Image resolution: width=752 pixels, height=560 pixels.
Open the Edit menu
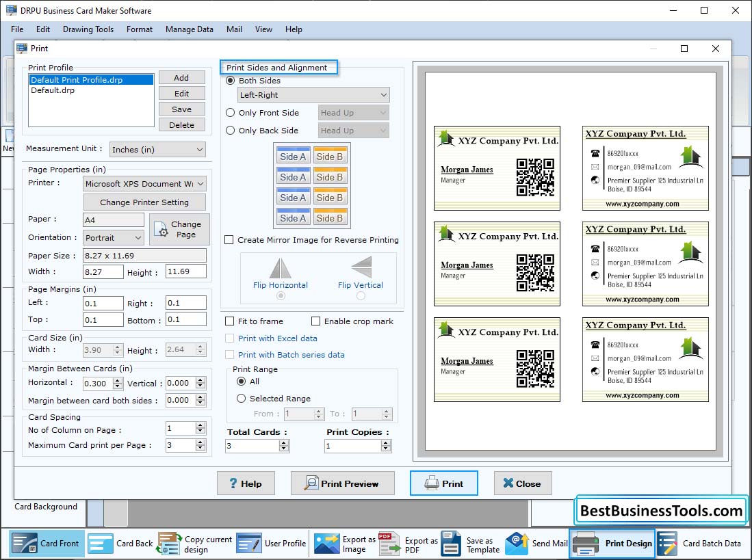click(x=43, y=29)
